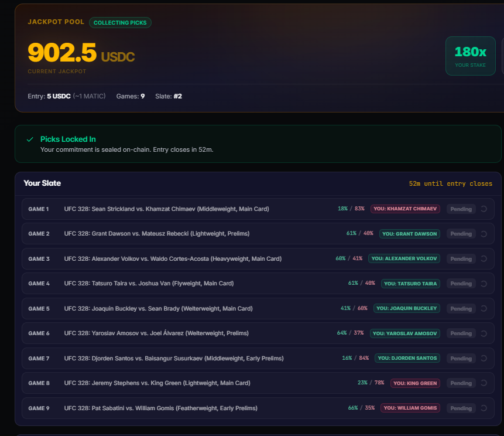Image resolution: width=504 pixels, height=436 pixels.
Task: Click the Santos vs. Susurkaev fight title
Action: tap(174, 358)
